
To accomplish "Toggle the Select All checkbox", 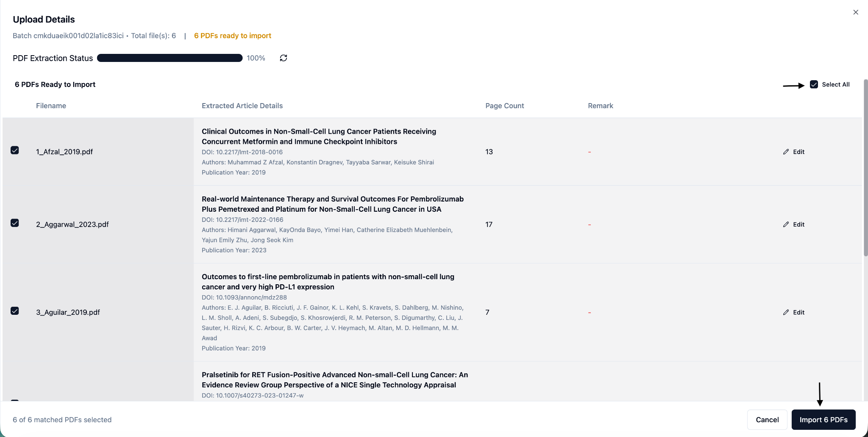I will click(x=814, y=84).
